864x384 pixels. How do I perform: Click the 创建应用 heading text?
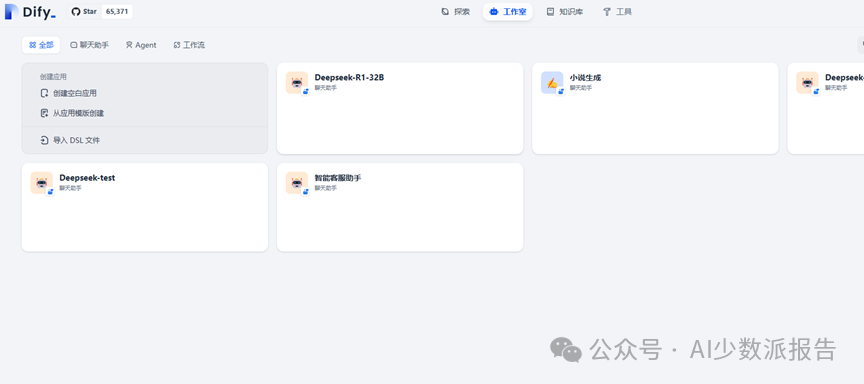coord(53,77)
